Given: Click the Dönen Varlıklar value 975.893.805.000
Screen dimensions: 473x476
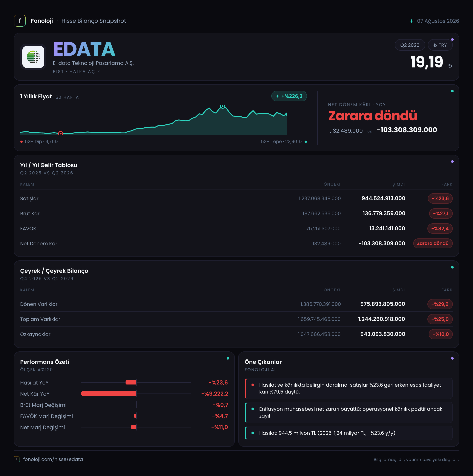Looking at the screenshot, I should click(383, 304).
